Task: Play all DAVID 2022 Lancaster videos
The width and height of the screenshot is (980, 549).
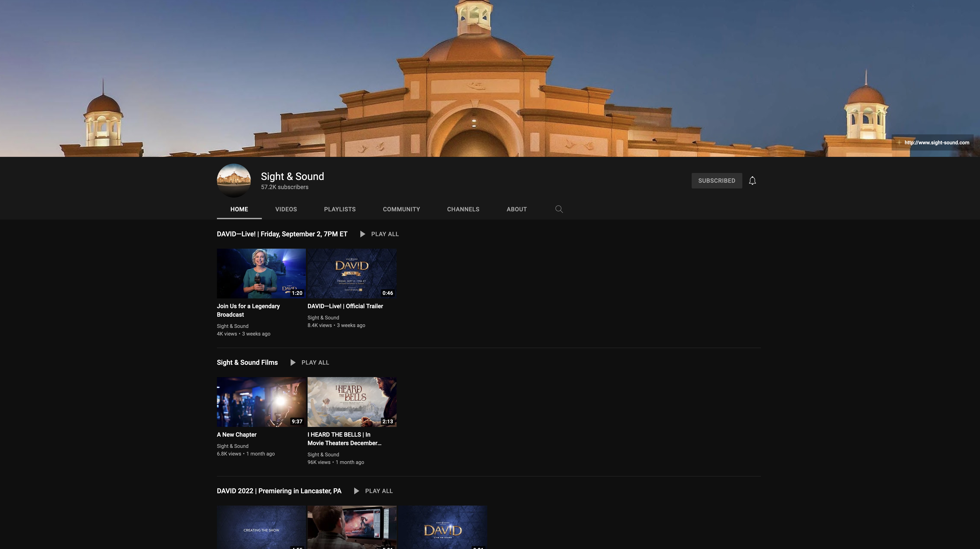Action: coord(379,491)
